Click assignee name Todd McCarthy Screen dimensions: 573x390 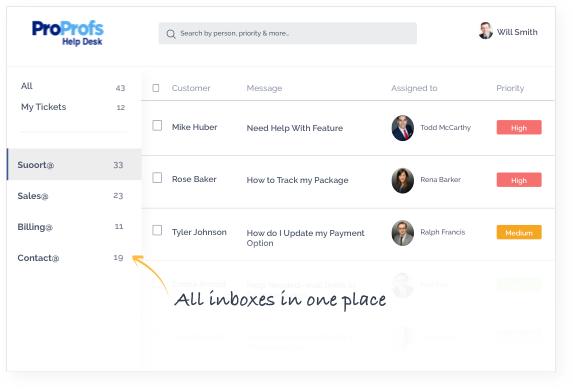[445, 128]
